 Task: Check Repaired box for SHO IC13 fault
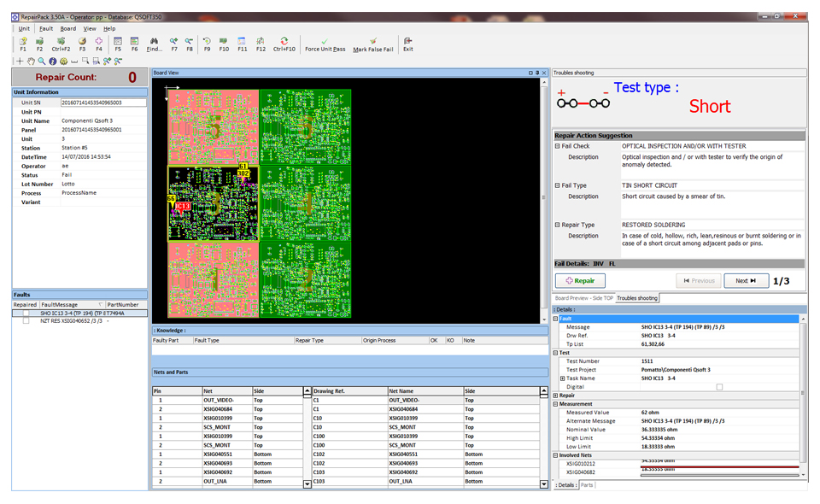pos(26,314)
